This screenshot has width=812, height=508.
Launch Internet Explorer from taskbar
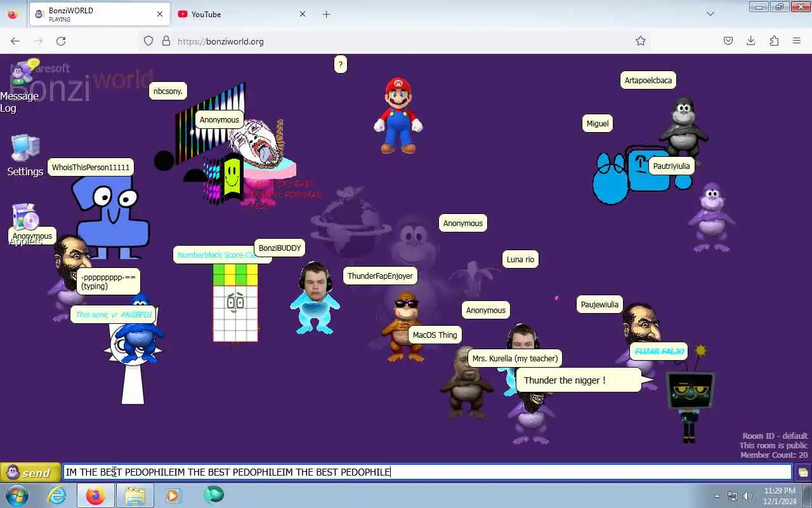[x=57, y=495]
